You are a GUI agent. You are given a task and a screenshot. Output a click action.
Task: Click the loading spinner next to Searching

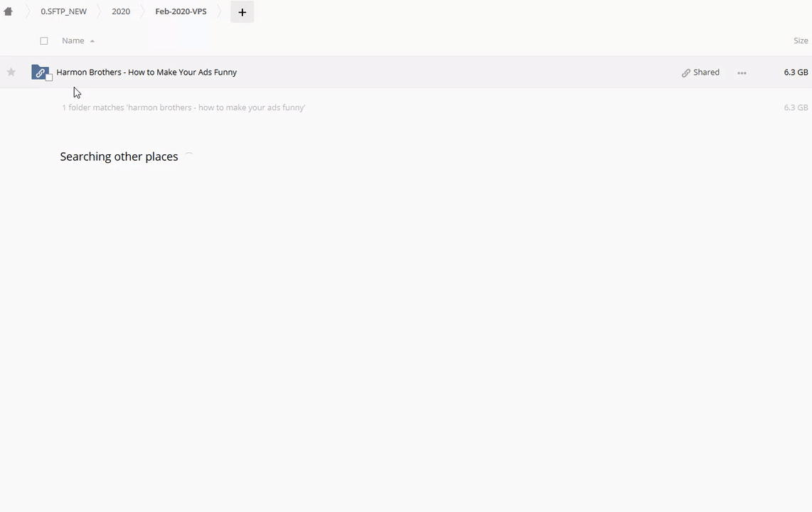[190, 156]
